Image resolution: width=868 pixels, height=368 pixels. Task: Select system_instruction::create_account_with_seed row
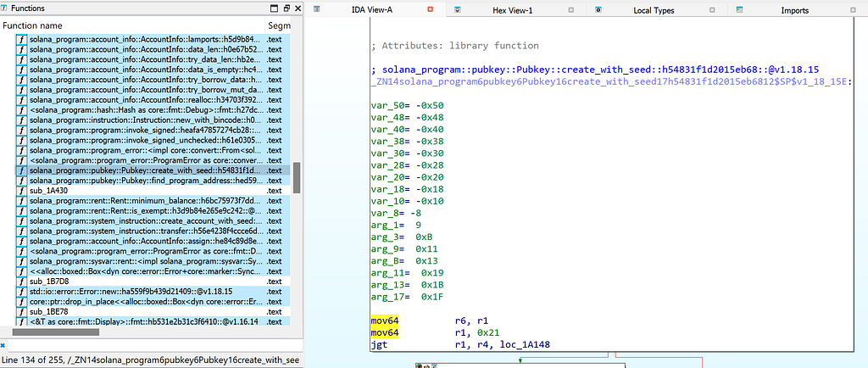(x=153, y=220)
